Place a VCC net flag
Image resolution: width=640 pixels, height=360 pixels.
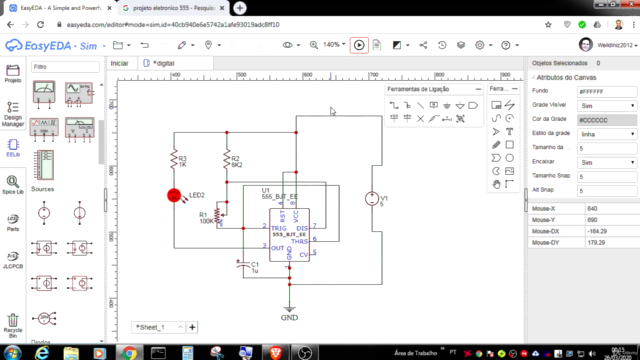pyautogui.click(x=394, y=118)
